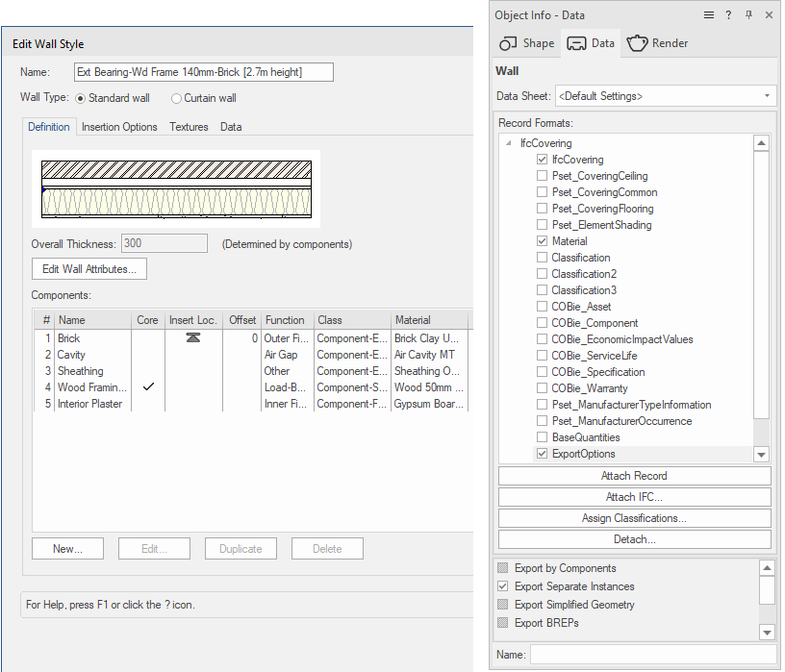Switch to the Insertion Options tab
Image resolution: width=785 pixels, height=672 pixels.
pos(119,127)
